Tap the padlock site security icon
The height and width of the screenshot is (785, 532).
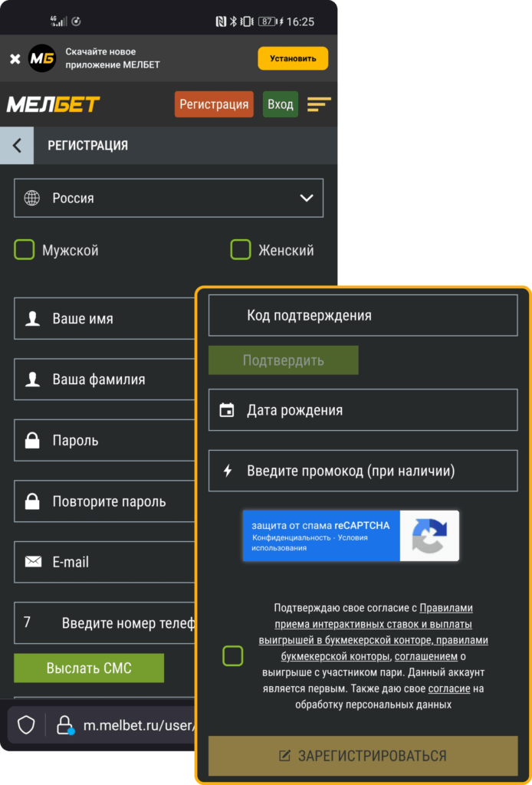click(x=65, y=724)
